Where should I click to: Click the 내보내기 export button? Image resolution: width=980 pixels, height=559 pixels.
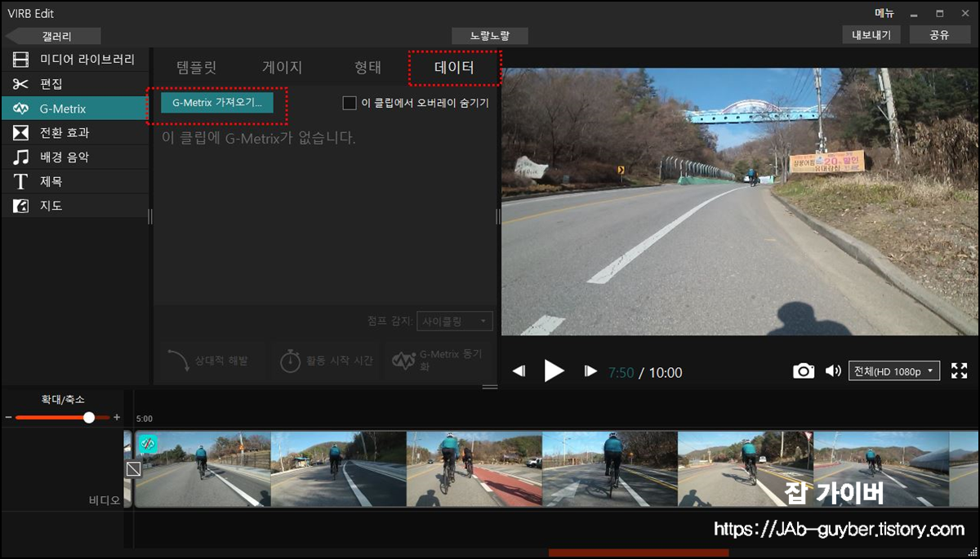[871, 35]
